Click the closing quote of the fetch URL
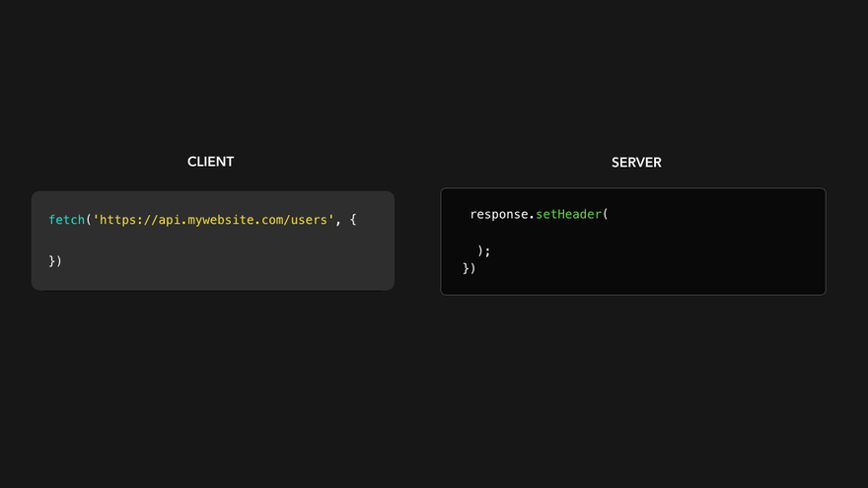This screenshot has width=868, height=488. tap(330, 220)
